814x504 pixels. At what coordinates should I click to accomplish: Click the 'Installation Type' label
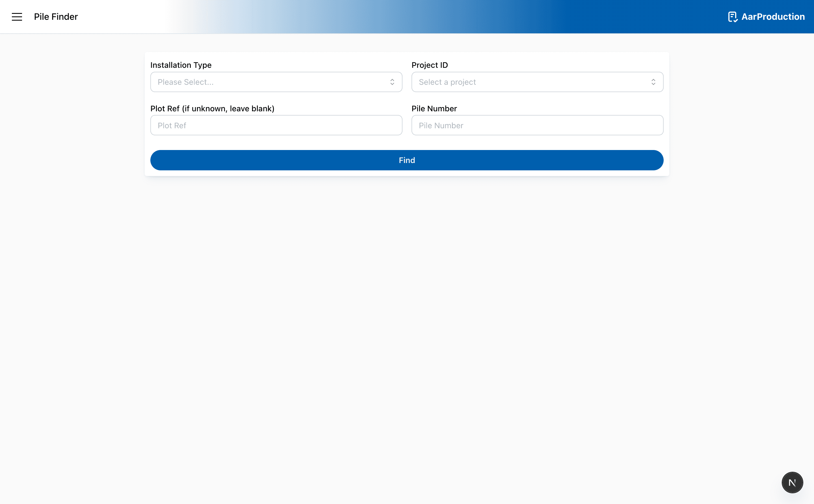click(181, 65)
